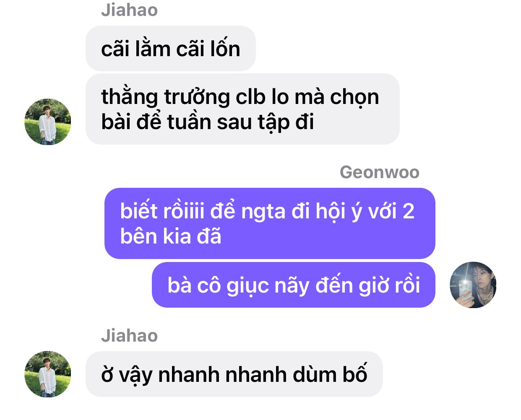Tap the purple "biết rồiiii để ngta" bubble
Viewport: 521px width, 420px height.
click(x=270, y=223)
